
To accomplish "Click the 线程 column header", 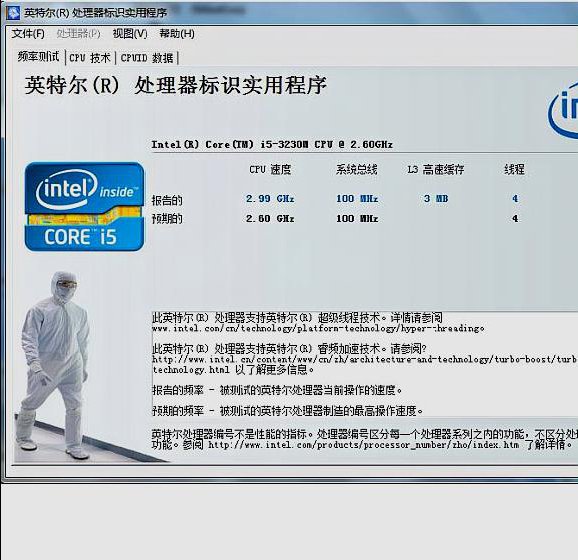I will tap(515, 170).
